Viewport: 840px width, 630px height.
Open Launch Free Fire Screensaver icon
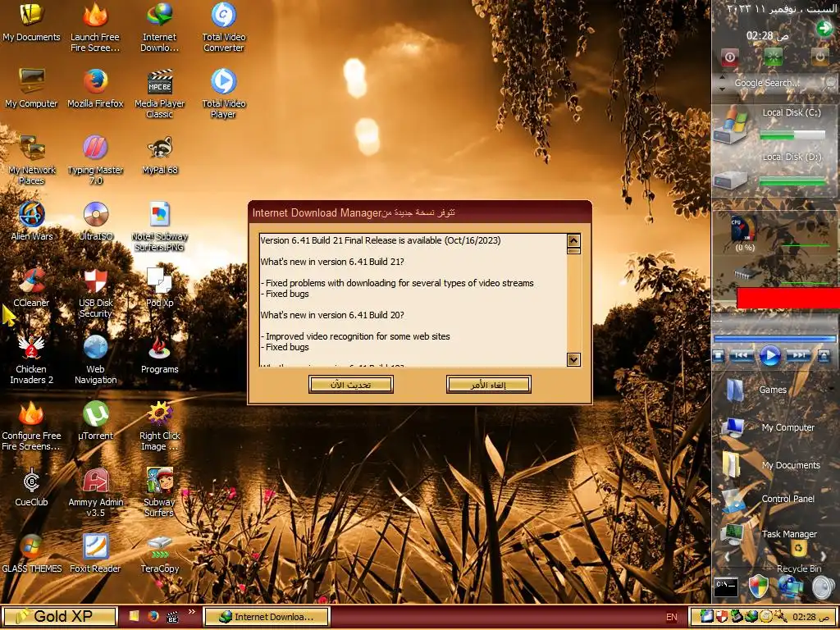coord(95,28)
